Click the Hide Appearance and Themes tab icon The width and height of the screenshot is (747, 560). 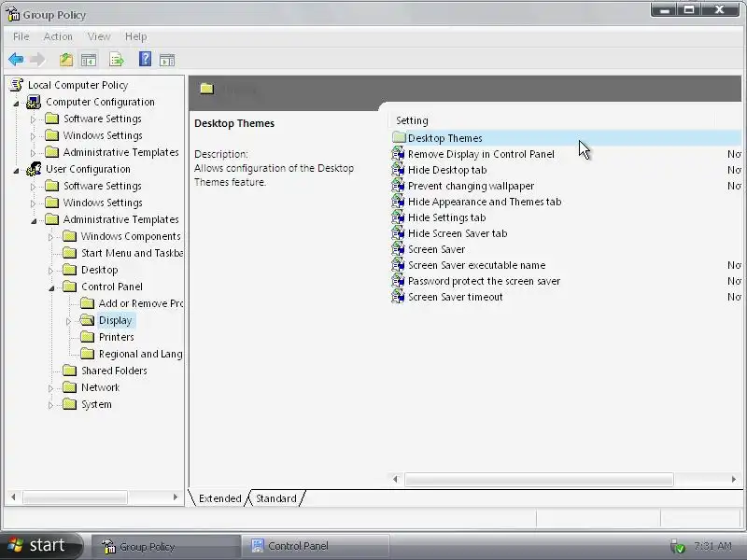tap(398, 202)
